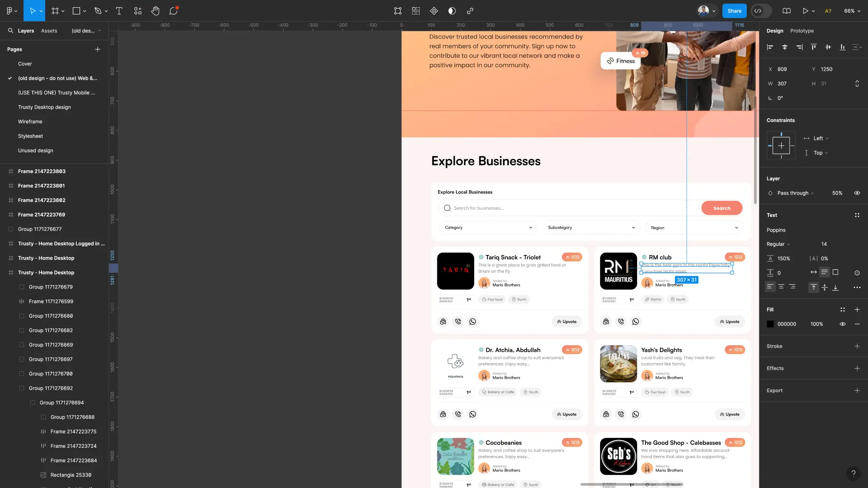Screen dimensions: 868x488
Task: Toggle layer visibility eye in Layer section
Action: tap(857, 193)
